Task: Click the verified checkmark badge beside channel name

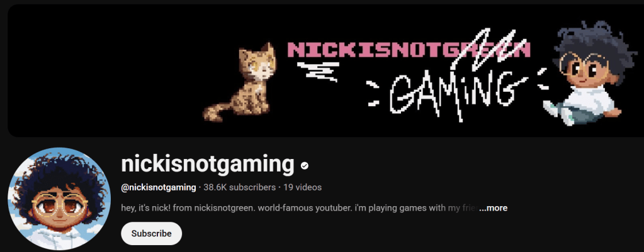Action: tap(305, 165)
